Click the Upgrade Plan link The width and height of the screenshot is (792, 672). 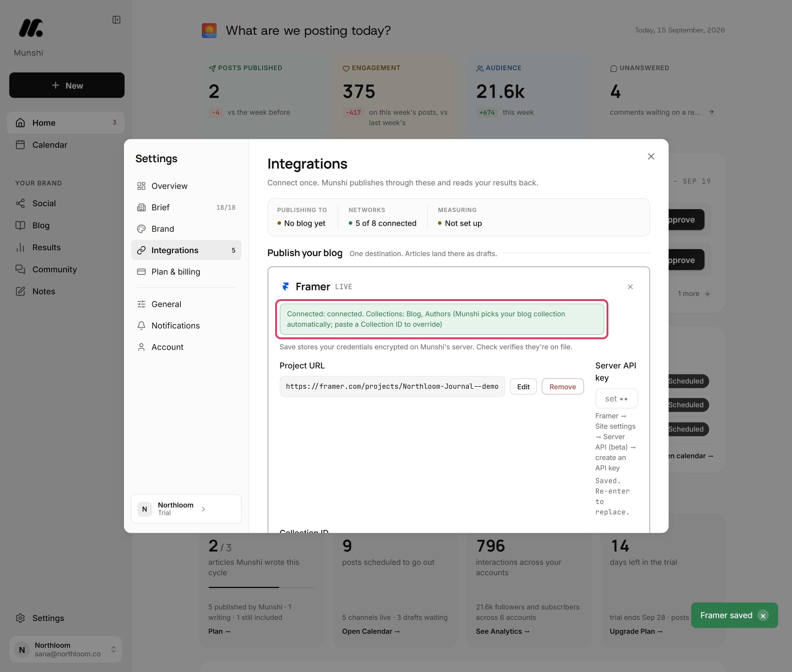(x=636, y=631)
